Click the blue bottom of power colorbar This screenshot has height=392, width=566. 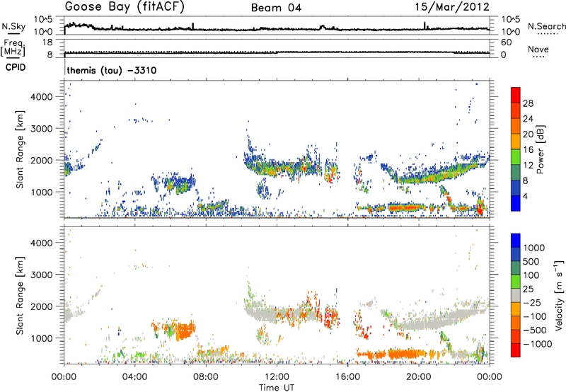click(x=516, y=203)
